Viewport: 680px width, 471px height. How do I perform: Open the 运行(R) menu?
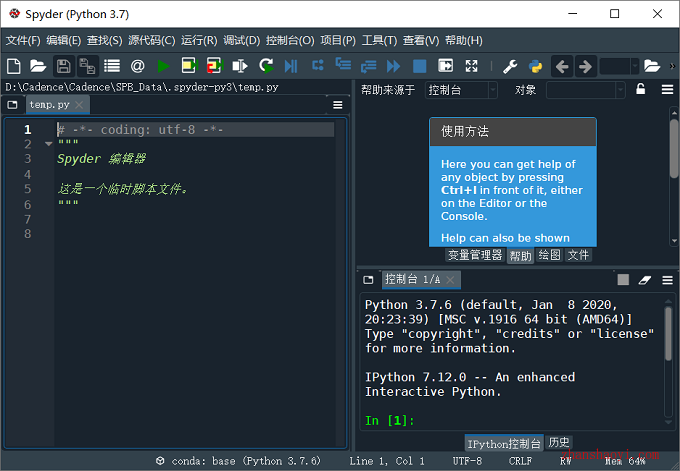click(199, 40)
